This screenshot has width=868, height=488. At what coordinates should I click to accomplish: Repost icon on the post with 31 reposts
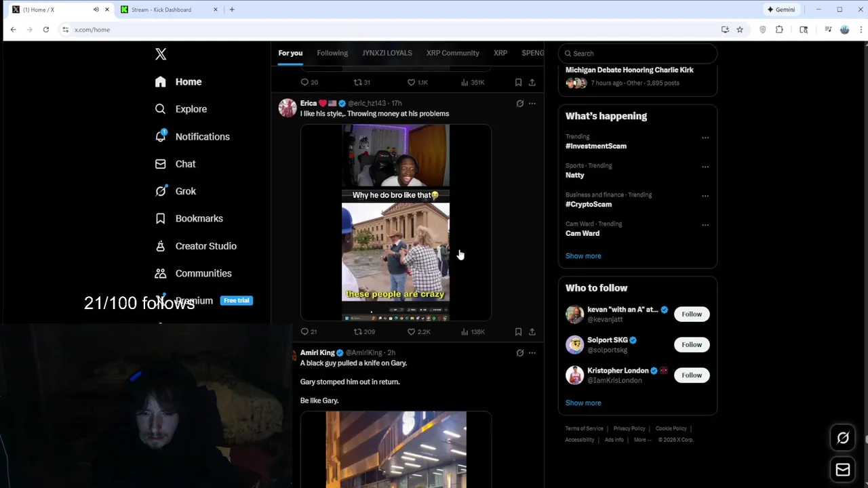(358, 82)
